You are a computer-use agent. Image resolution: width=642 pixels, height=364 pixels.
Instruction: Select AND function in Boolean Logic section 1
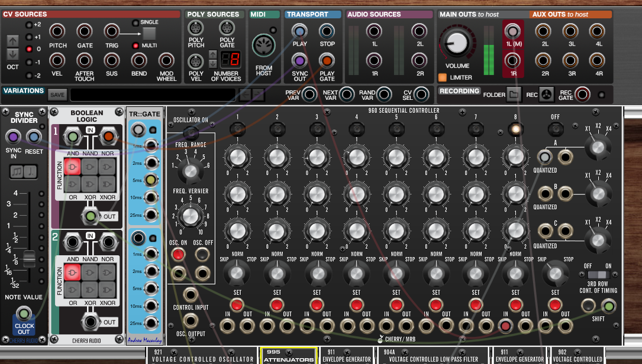(x=72, y=167)
